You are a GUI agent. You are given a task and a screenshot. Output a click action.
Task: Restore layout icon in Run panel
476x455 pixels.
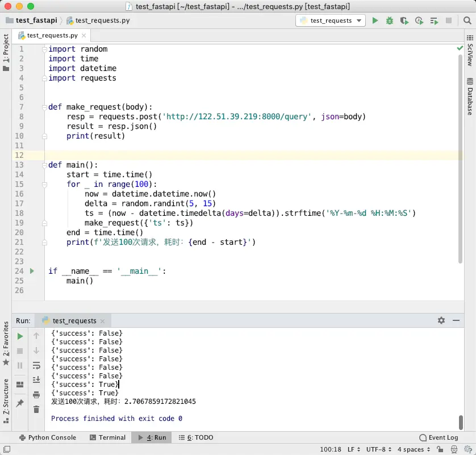click(x=20, y=385)
